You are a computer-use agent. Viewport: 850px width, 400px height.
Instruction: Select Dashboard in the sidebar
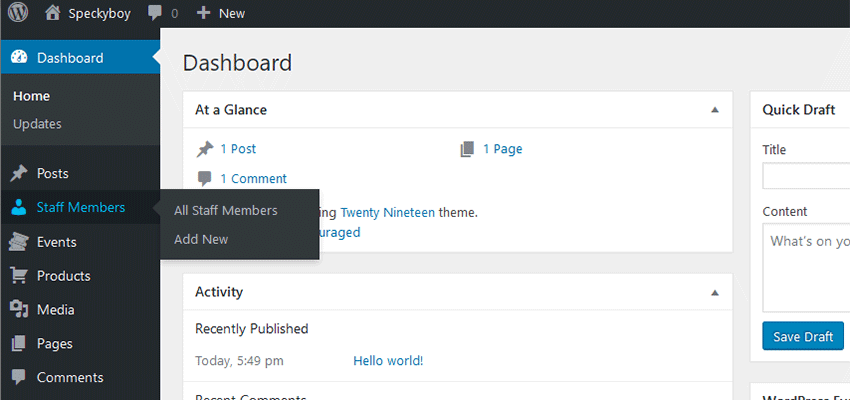click(x=80, y=57)
